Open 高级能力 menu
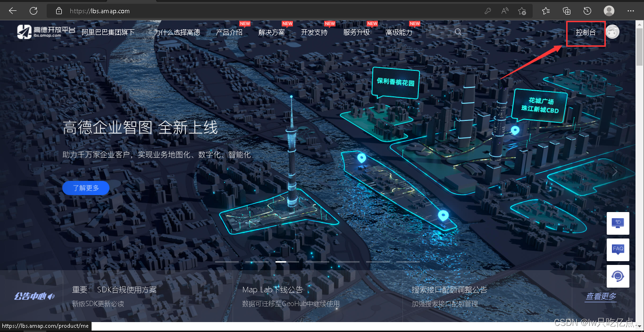Screen dimensions: 644x332 click(x=399, y=33)
